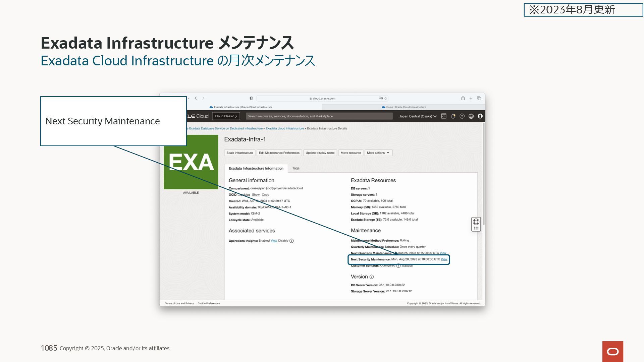Open the language globe icon
The width and height of the screenshot is (644, 362).
coord(471,116)
